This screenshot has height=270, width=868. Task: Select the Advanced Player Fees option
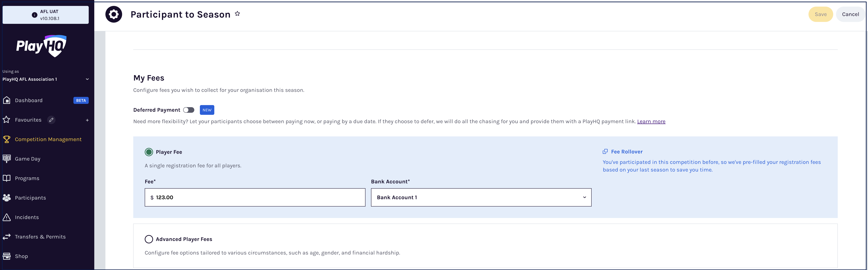[x=149, y=239]
